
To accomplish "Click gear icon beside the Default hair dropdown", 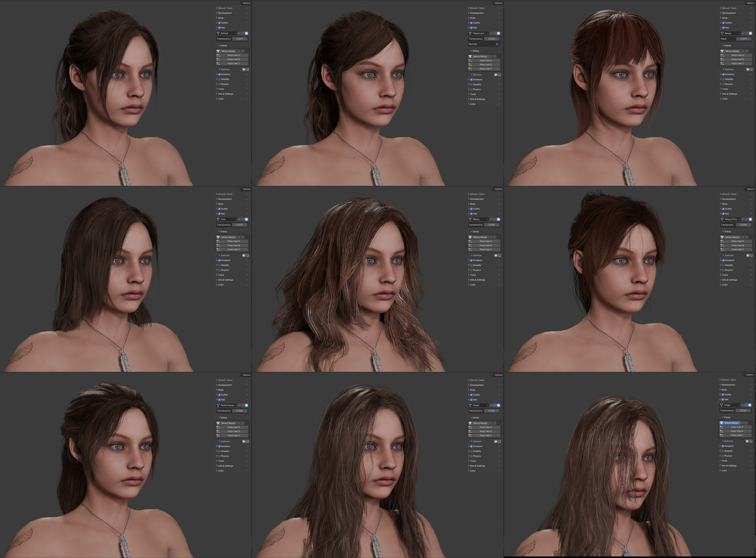I will click(x=247, y=33).
